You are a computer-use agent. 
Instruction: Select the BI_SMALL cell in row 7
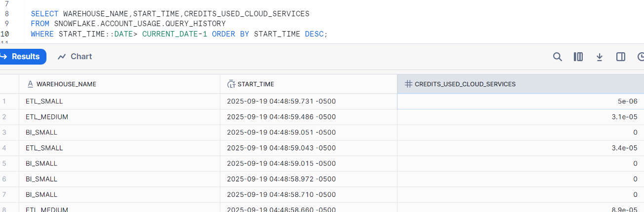(x=120, y=194)
